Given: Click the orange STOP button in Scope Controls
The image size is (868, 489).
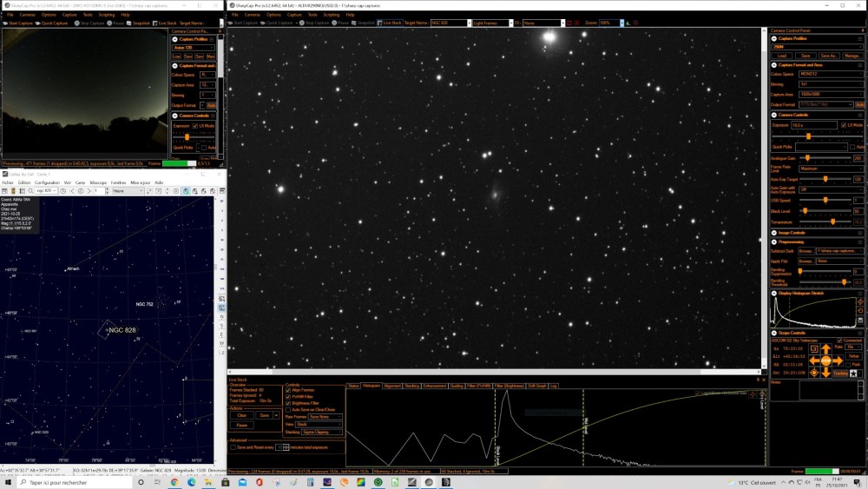Looking at the screenshot, I should (x=825, y=360).
